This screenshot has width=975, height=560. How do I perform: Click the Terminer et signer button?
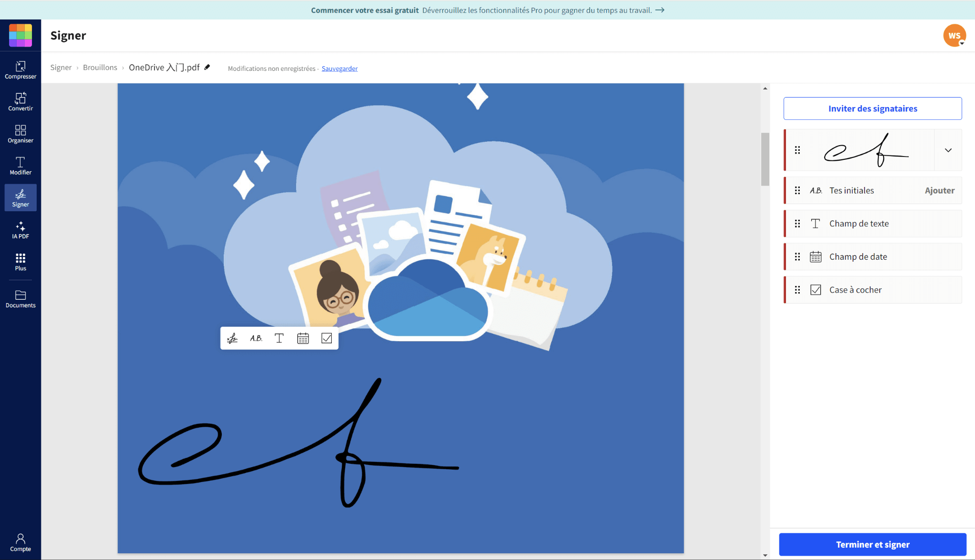coord(872,544)
